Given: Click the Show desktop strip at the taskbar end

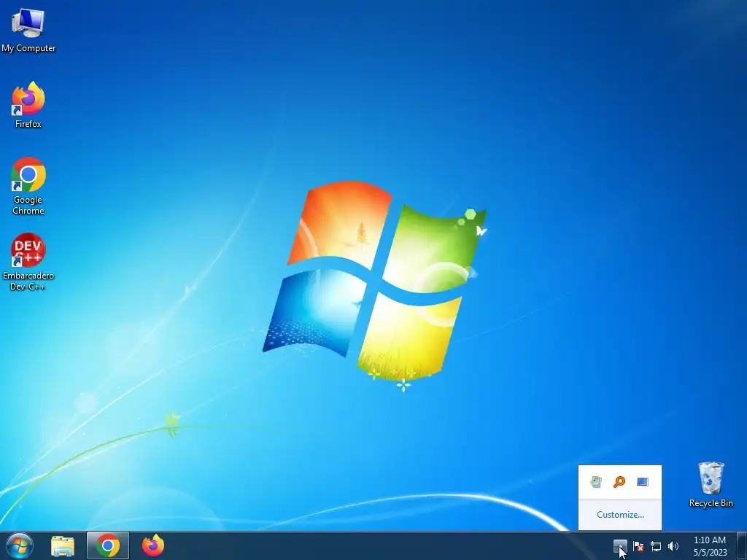Looking at the screenshot, I should pyautogui.click(x=742, y=545).
